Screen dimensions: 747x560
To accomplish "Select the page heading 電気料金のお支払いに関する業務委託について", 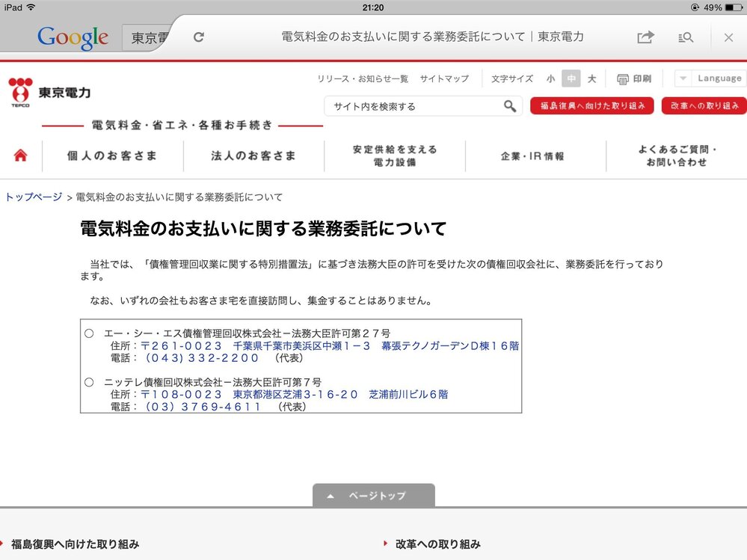I will pos(263,229).
